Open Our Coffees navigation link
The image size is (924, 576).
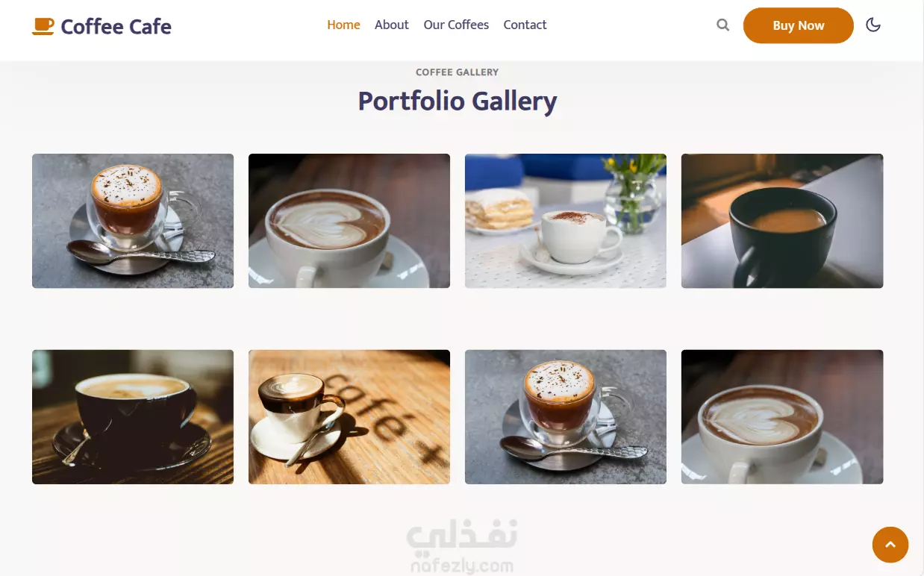pos(456,25)
